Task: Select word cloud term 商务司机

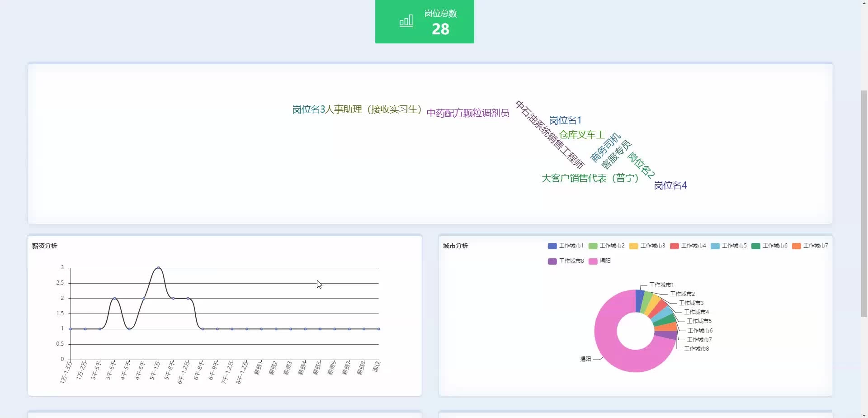Action: 606,147
